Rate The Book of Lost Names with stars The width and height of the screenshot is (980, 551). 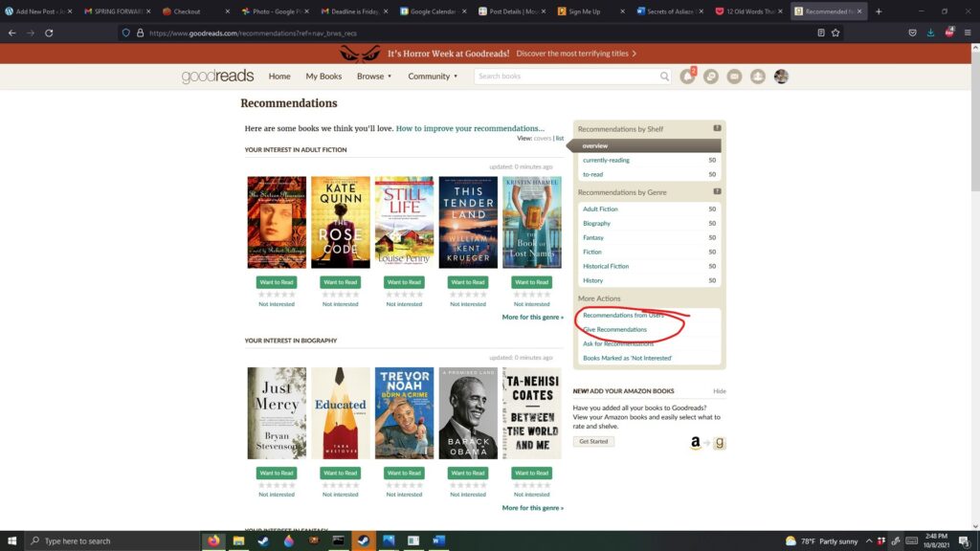pyautogui.click(x=532, y=295)
